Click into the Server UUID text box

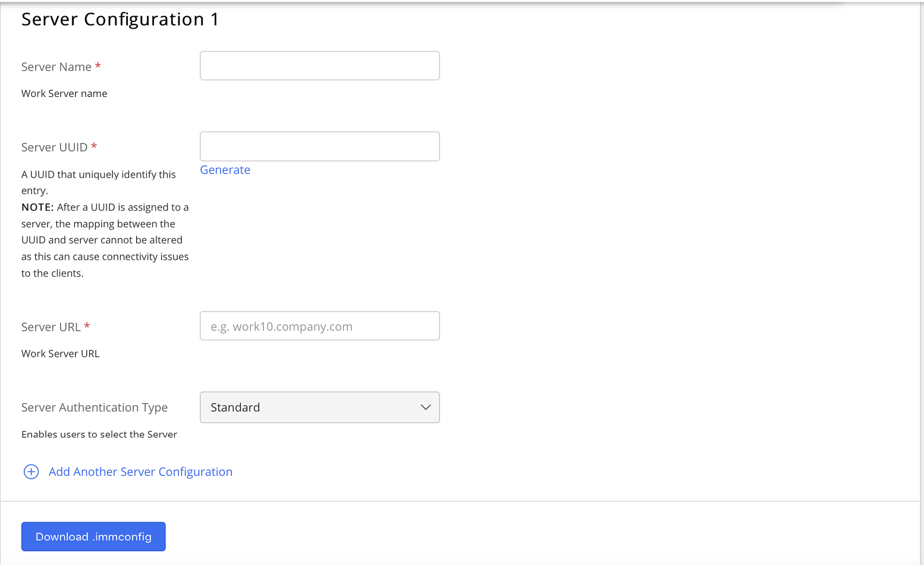pos(319,146)
